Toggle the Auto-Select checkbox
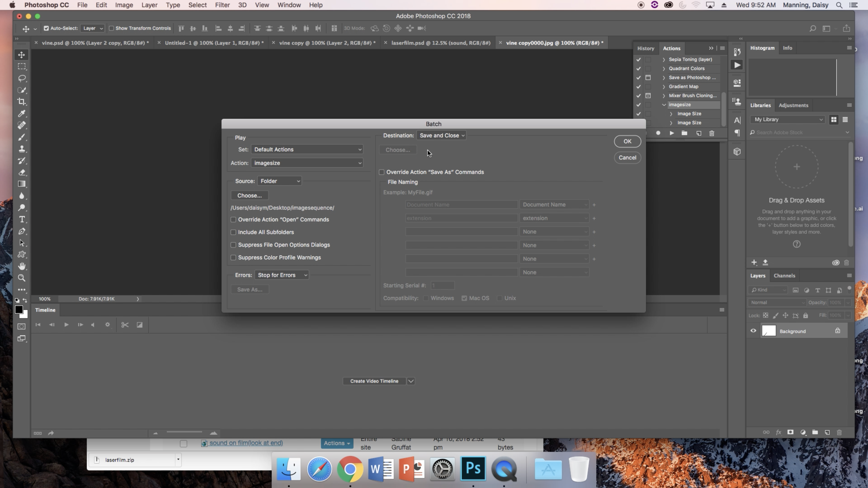This screenshot has width=868, height=488. point(46,28)
